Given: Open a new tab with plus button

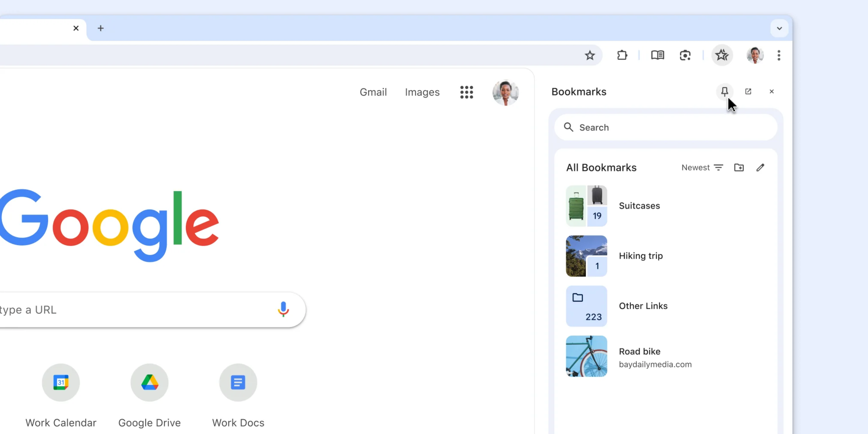Looking at the screenshot, I should (100, 28).
